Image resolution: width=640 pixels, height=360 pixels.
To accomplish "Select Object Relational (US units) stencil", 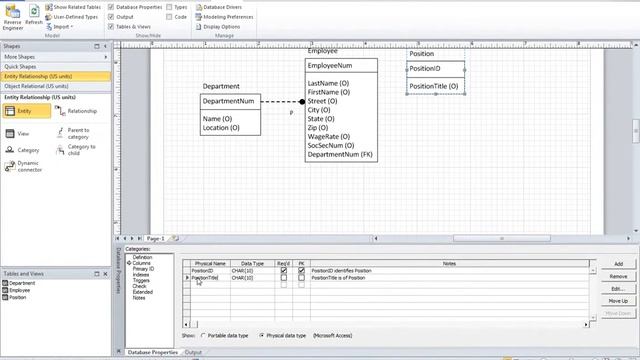I will [x=56, y=86].
